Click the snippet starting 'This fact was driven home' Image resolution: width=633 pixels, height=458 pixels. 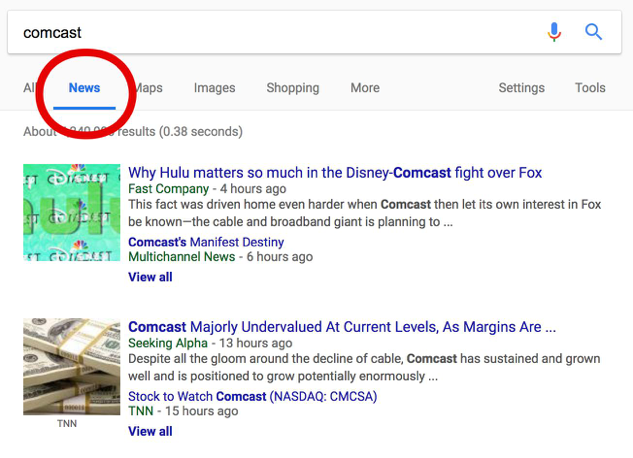click(365, 213)
